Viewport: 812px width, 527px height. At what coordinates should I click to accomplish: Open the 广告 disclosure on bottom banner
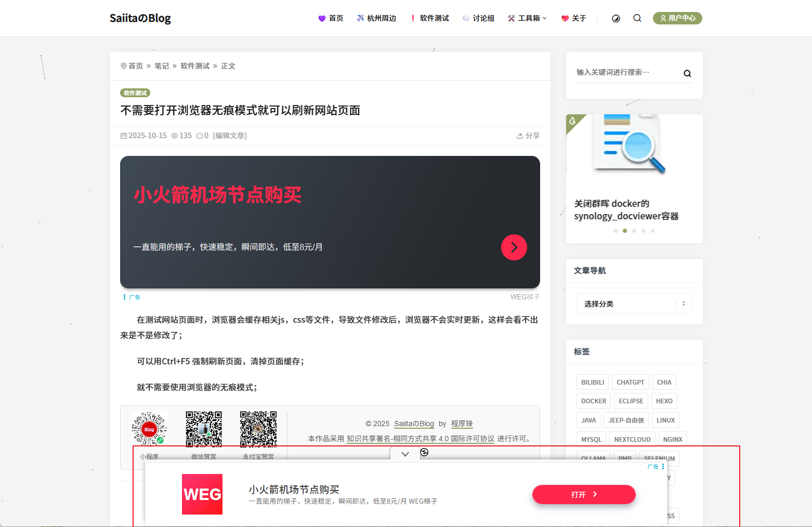tap(656, 467)
